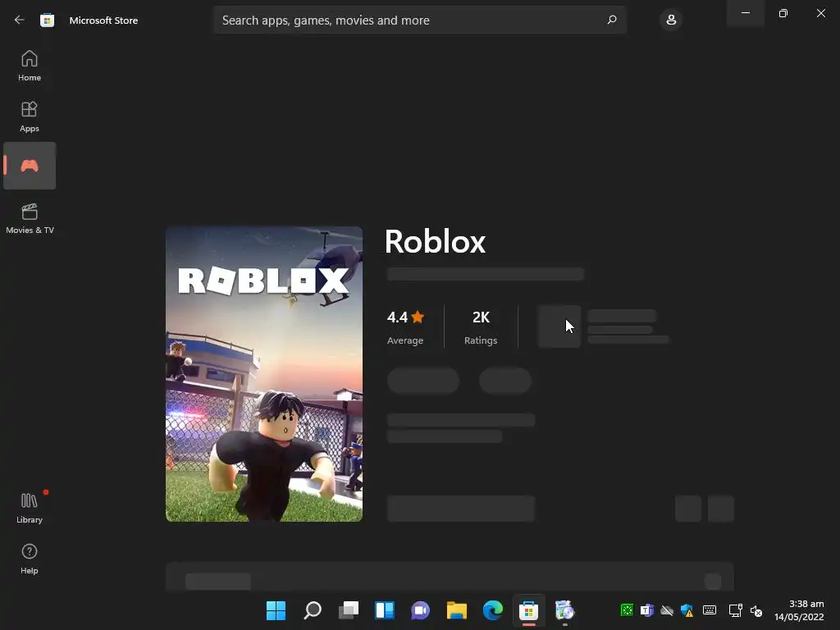Open the touch keyboard tray icon
The height and width of the screenshot is (630, 840).
tap(710, 610)
